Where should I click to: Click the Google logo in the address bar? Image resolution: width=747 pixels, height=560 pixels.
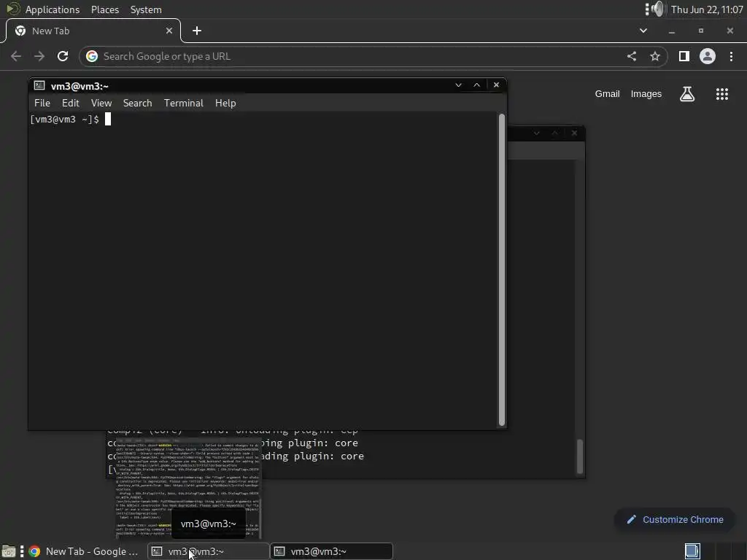tap(92, 56)
